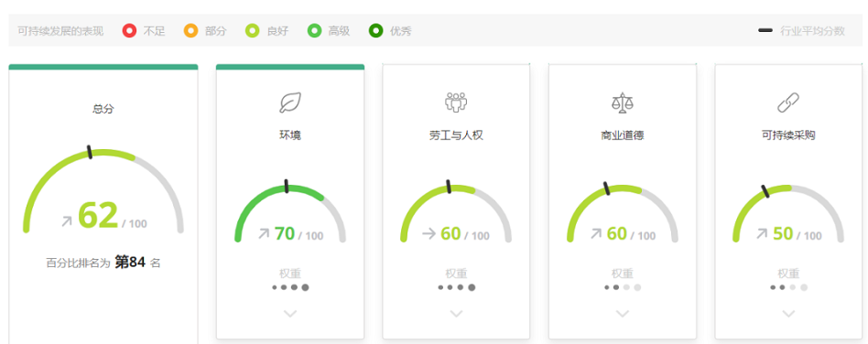The image size is (868, 344).
Task: Click the weight dots under 环境
Action: [290, 287]
